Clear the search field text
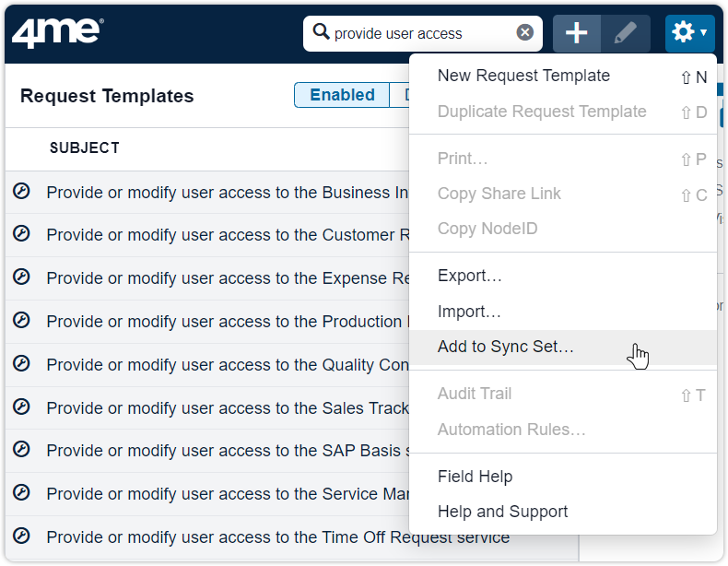This screenshot has height=566, width=728. pos(524,32)
